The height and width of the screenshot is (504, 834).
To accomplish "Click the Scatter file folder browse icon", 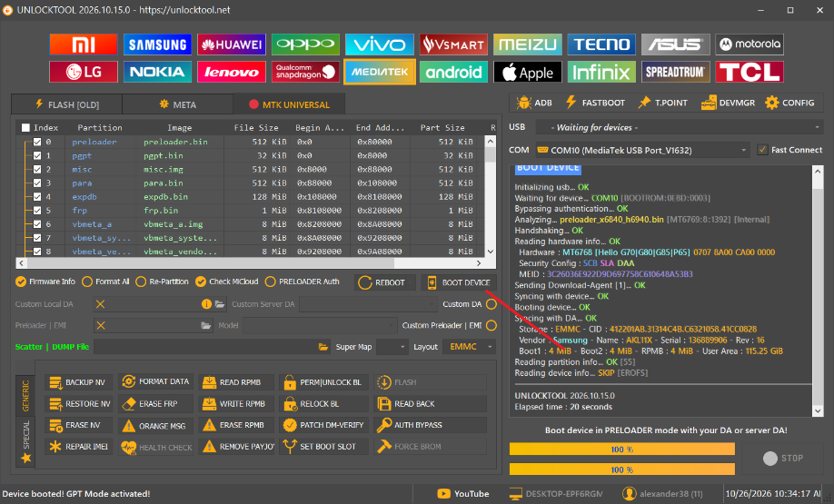I will [x=323, y=347].
